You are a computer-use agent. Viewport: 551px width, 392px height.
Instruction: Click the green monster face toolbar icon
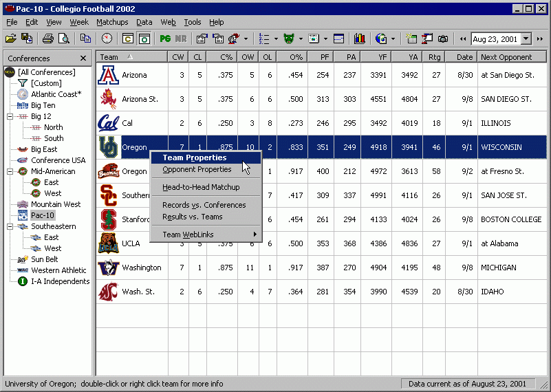pos(289,39)
